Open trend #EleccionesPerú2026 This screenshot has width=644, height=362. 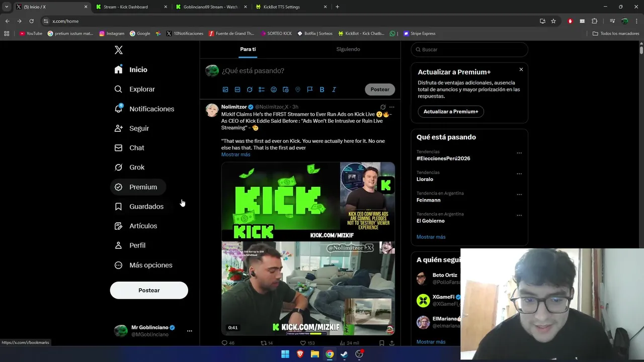(443, 158)
